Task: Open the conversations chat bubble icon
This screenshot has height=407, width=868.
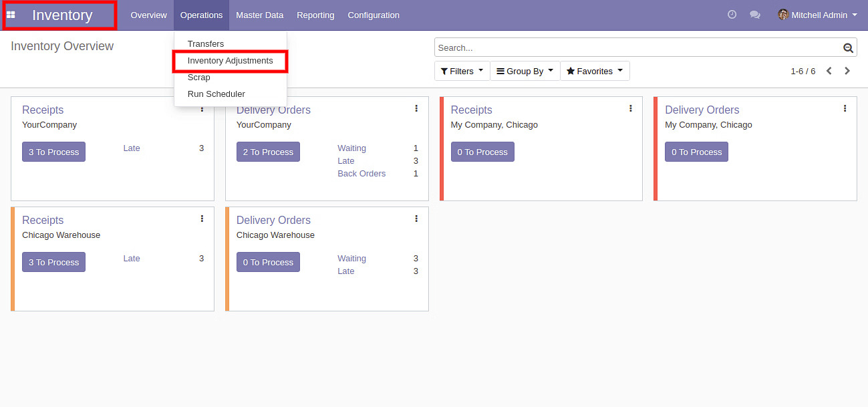Action: (x=754, y=15)
